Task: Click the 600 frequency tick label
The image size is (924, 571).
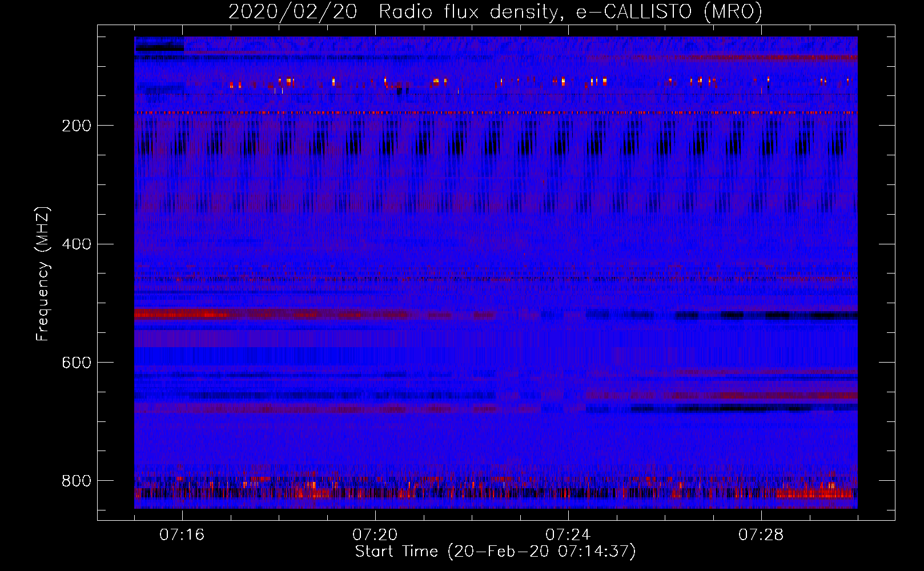Action: click(76, 363)
